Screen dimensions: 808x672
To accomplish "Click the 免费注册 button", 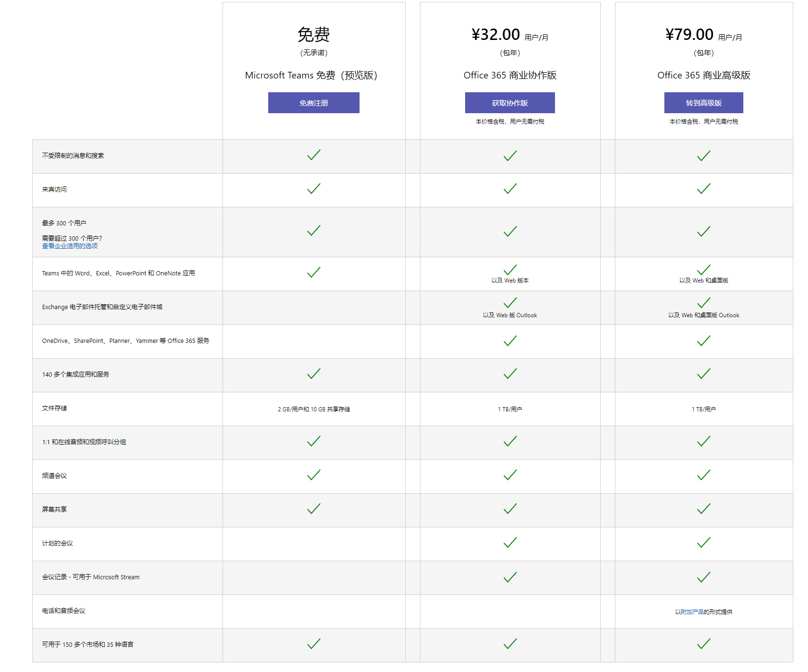I will (313, 103).
